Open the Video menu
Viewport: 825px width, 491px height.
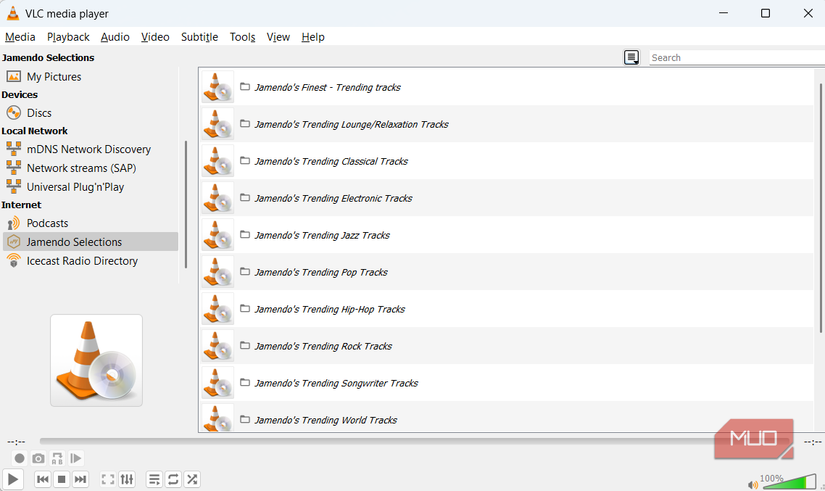(155, 37)
